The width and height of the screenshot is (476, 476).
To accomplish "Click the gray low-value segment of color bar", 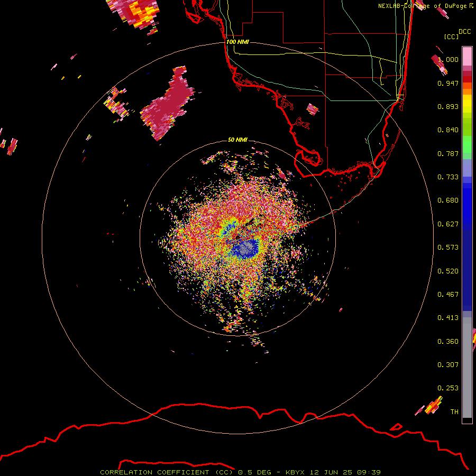I will point(467,368).
